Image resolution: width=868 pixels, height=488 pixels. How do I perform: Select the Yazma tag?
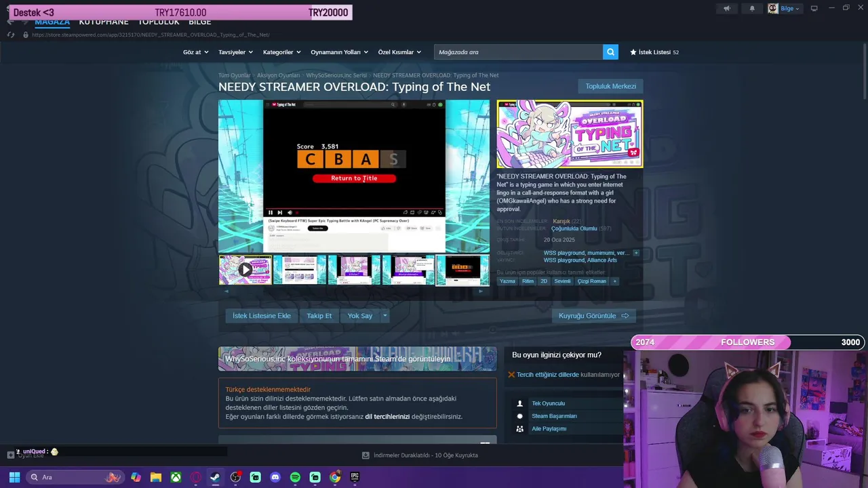(507, 281)
